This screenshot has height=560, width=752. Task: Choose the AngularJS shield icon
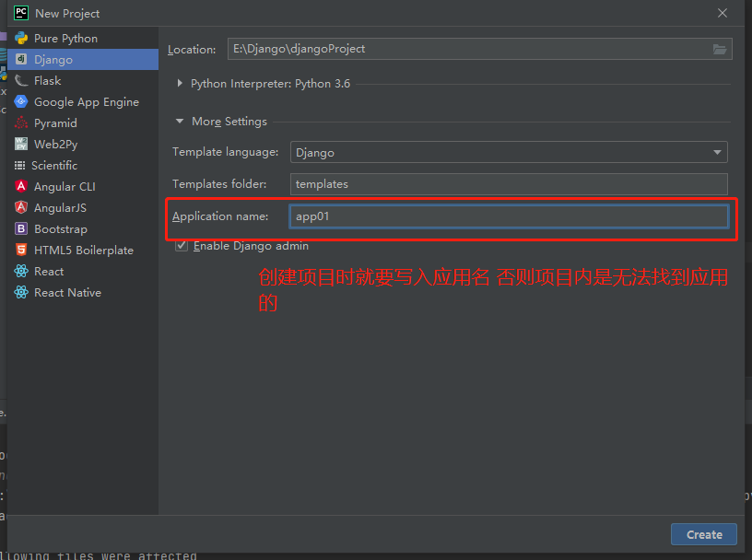point(21,207)
